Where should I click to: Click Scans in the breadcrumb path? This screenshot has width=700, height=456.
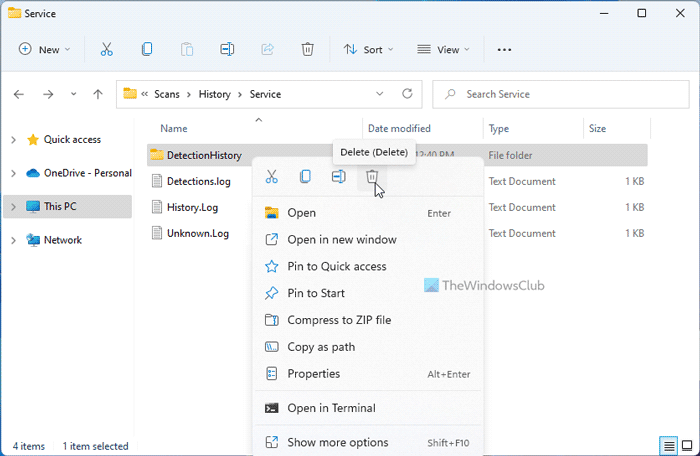(167, 94)
